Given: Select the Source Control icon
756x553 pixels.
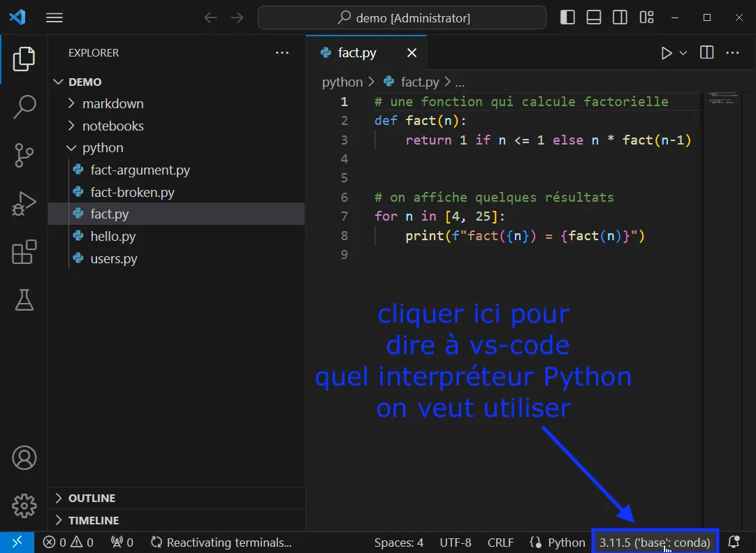Looking at the screenshot, I should click(24, 155).
